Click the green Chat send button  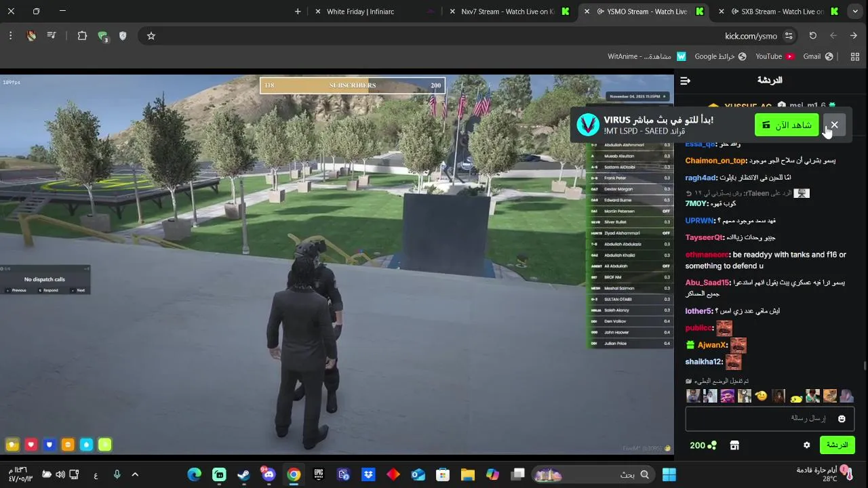coord(837,445)
